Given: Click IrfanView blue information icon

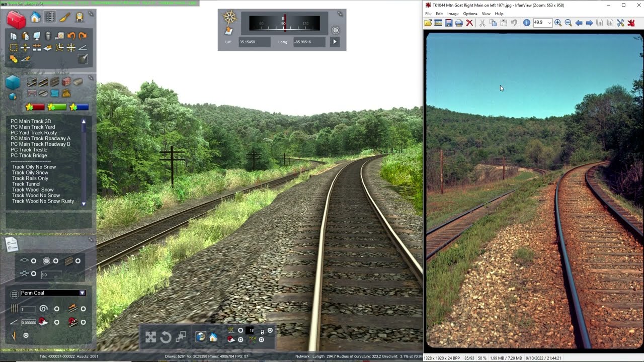Looking at the screenshot, I should tap(526, 23).
